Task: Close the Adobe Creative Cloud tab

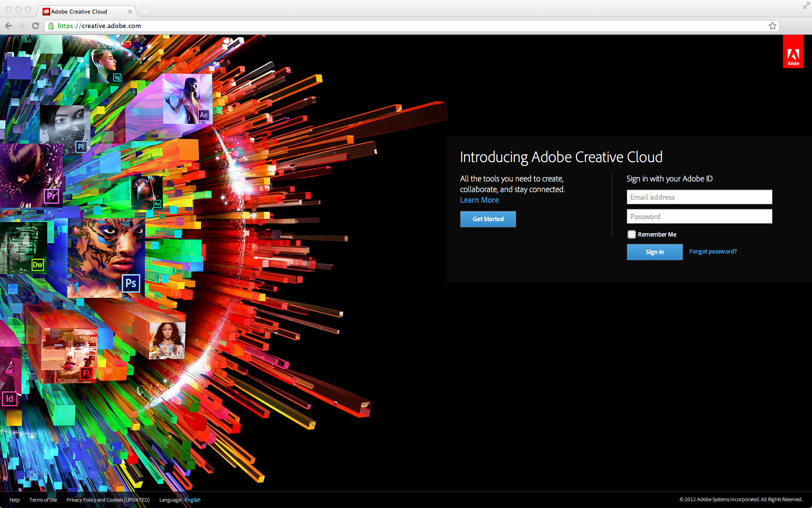Action: (x=130, y=12)
